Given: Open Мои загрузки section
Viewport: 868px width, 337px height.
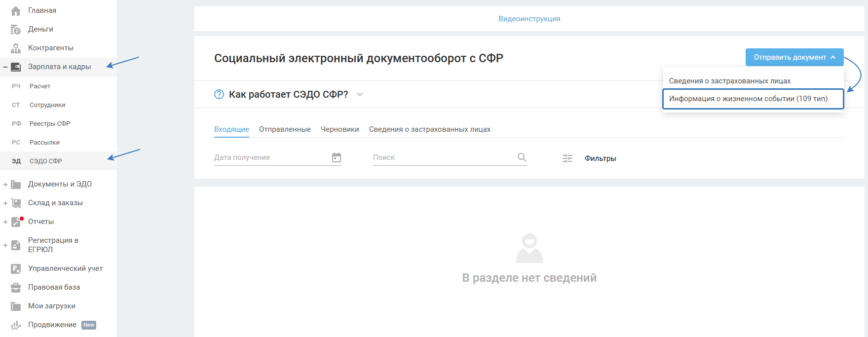Looking at the screenshot, I should point(52,306).
